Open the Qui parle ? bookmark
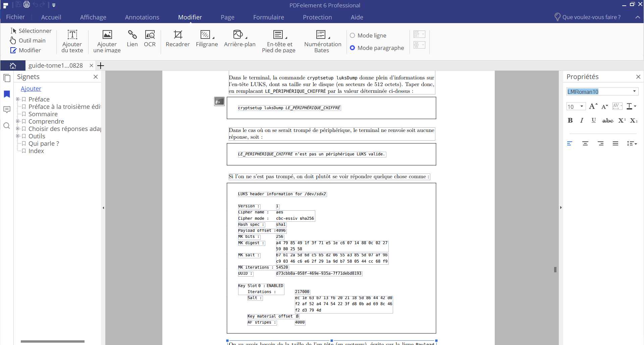Image resolution: width=644 pixels, height=345 pixels. point(44,143)
